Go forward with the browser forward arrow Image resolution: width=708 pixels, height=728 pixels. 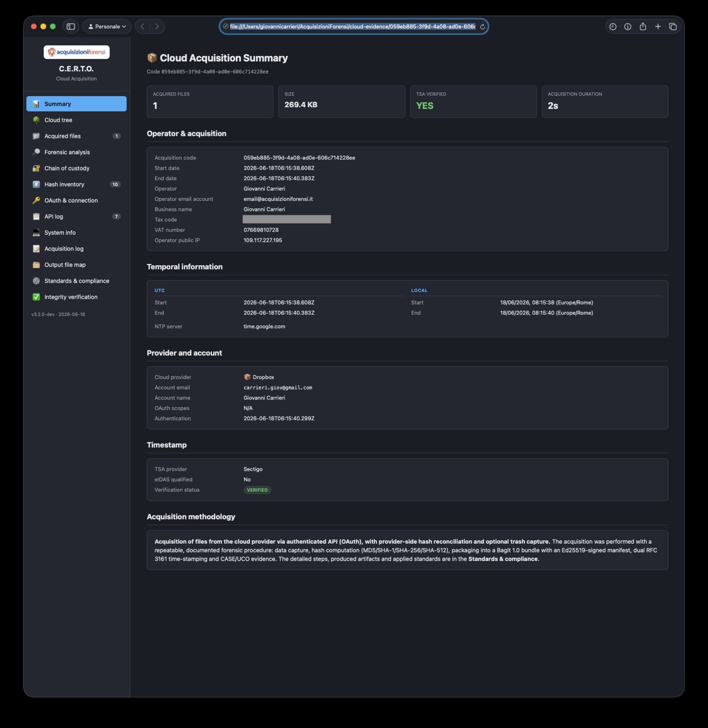point(157,26)
